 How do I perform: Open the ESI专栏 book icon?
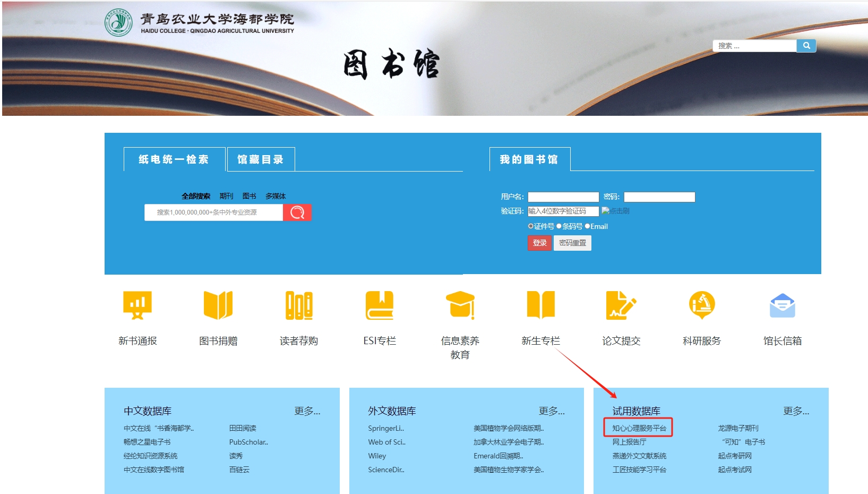[x=380, y=305]
